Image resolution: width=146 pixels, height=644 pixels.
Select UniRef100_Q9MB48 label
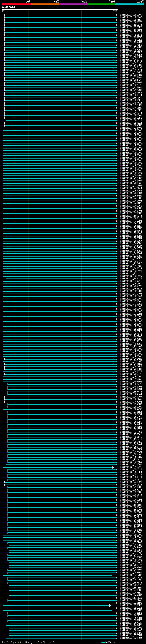click(x=131, y=93)
